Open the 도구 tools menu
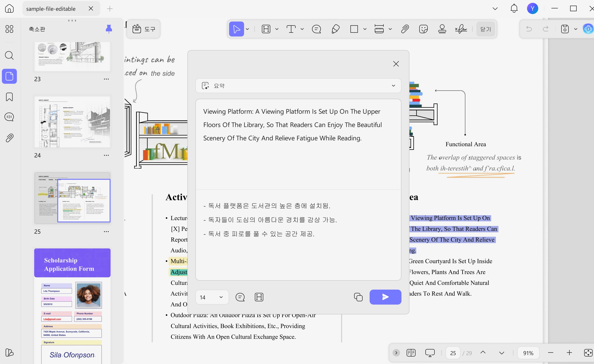This screenshot has height=364, width=594. pos(143,29)
